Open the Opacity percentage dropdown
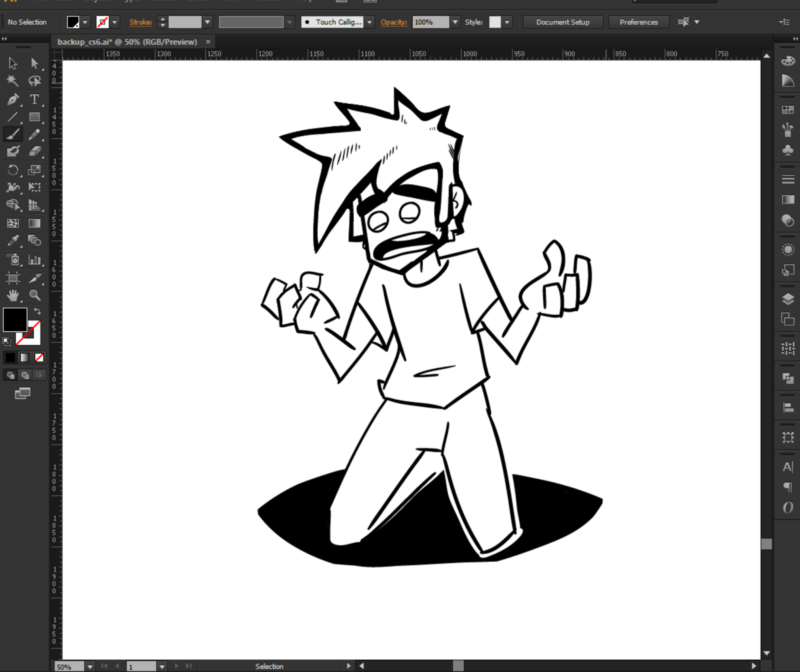The height and width of the screenshot is (672, 800). click(x=455, y=22)
